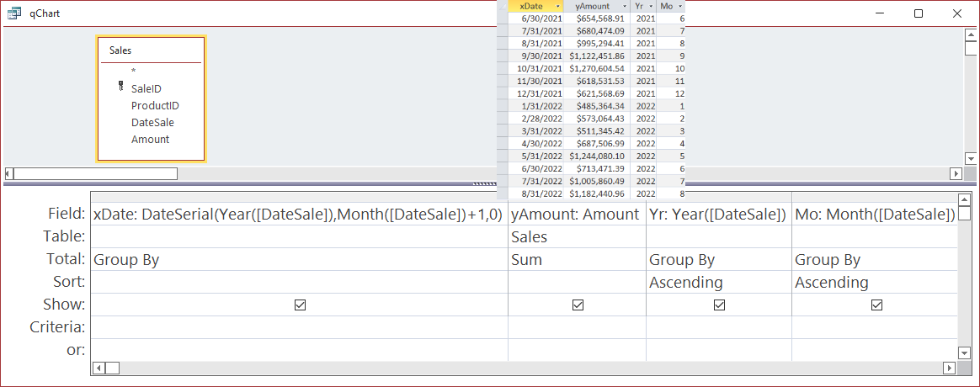
Task: Click design grid horizontal scrollbar thumb
Action: tap(113, 368)
